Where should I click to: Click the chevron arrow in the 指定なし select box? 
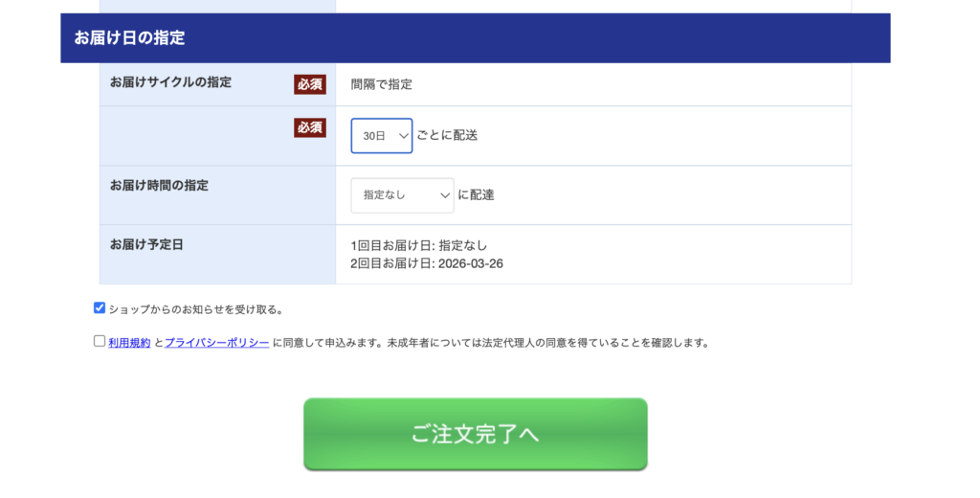click(x=444, y=195)
